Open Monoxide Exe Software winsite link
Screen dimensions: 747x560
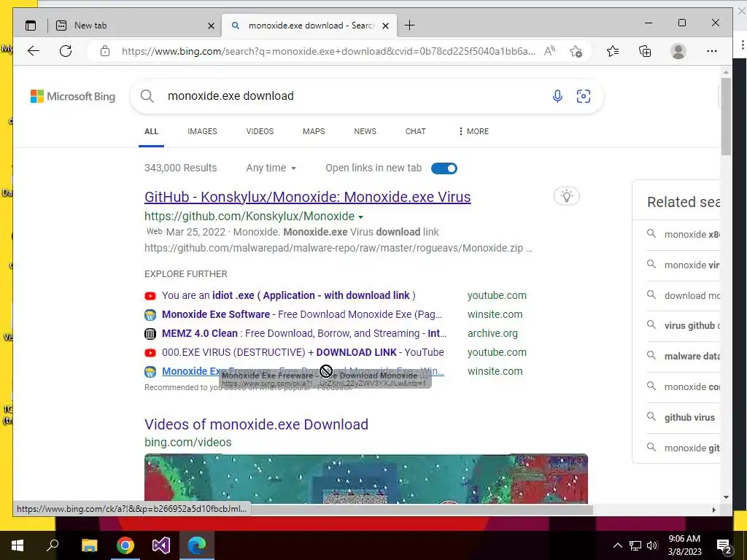[301, 314]
